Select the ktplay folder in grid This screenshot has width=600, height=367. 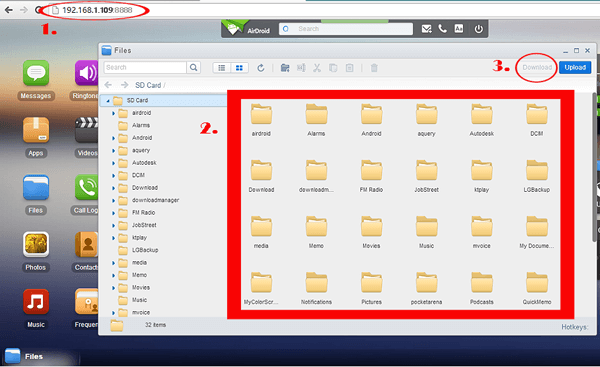tap(482, 176)
